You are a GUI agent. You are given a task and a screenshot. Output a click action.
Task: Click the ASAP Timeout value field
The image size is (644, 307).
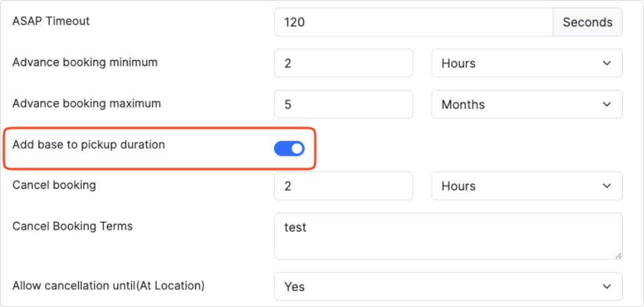click(413, 22)
